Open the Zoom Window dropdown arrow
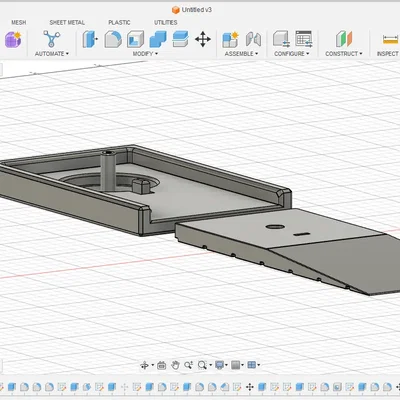Viewport: 400px width, 400px height. [x=210, y=365]
